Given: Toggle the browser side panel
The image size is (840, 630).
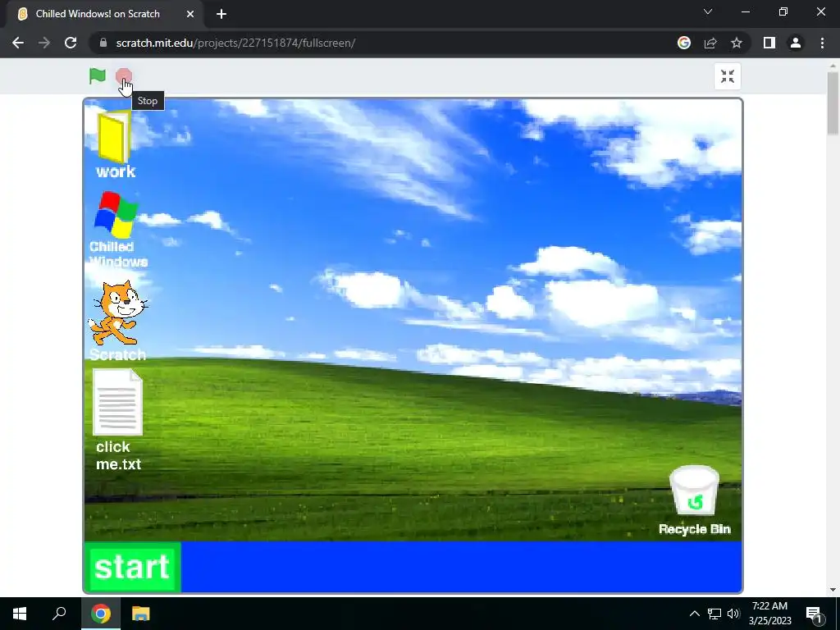Looking at the screenshot, I should (x=769, y=43).
